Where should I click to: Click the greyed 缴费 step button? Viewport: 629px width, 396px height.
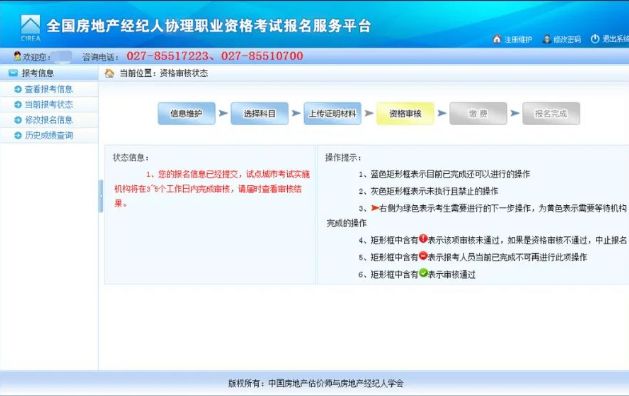coord(478,114)
